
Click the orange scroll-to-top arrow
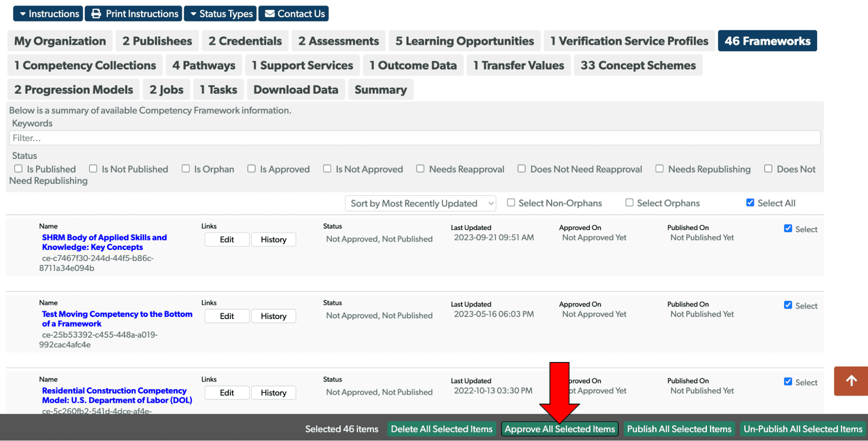click(850, 381)
